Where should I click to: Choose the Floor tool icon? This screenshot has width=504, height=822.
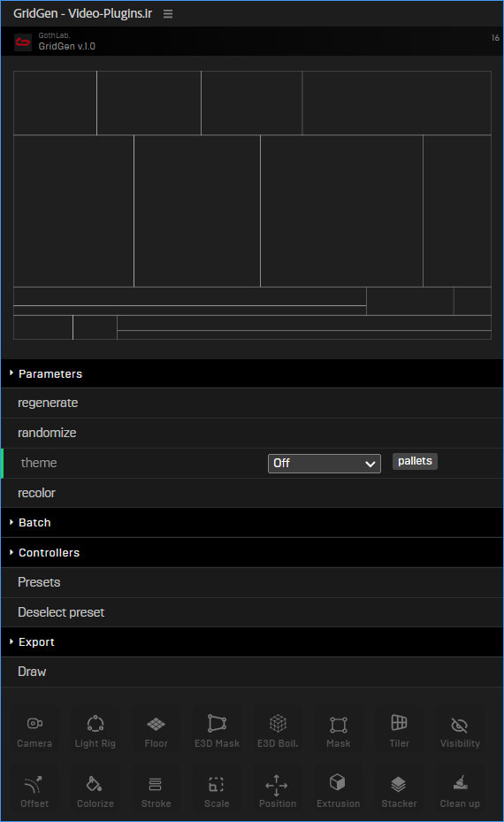point(157,724)
